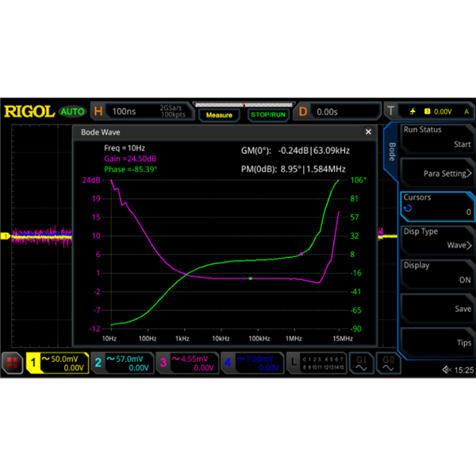Open the red grid function menu icon
Image resolution: width=476 pixels, height=476 pixels.
pyautogui.click(x=13, y=363)
